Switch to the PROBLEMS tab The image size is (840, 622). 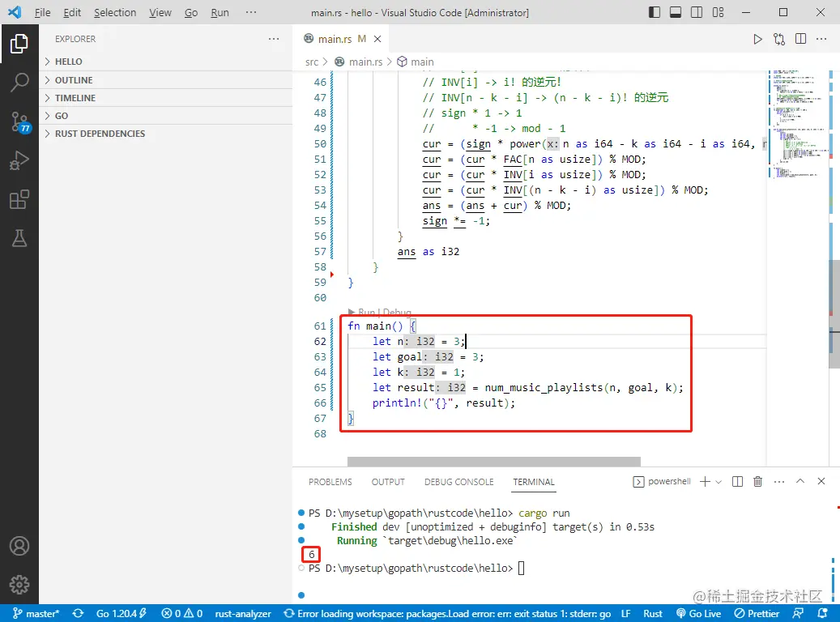pos(330,482)
